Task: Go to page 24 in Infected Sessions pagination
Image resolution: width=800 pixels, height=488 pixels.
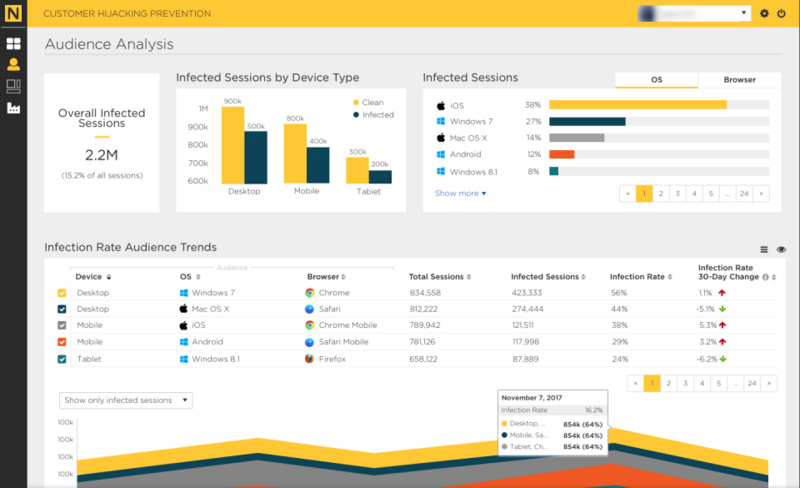Action: 743,194
